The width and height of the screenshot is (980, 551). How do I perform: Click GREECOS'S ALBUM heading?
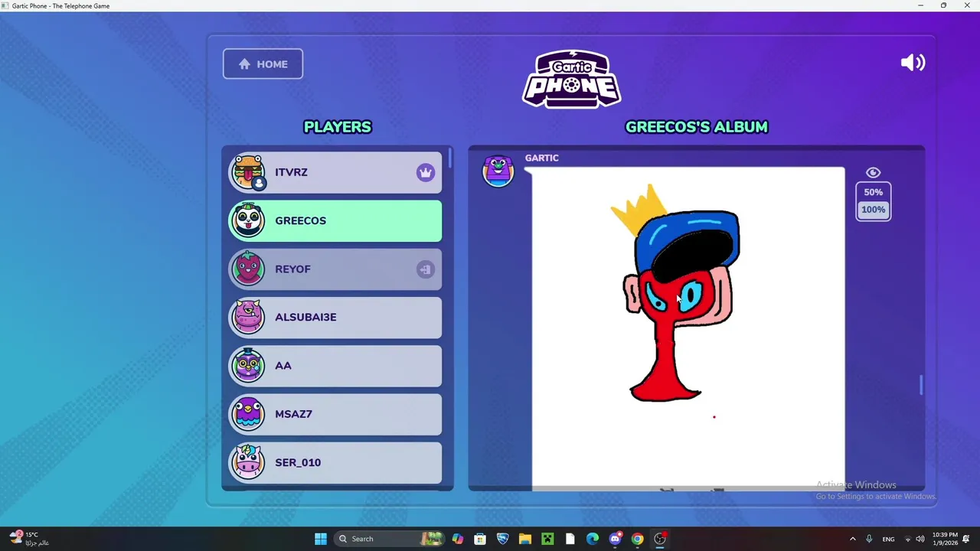(697, 127)
